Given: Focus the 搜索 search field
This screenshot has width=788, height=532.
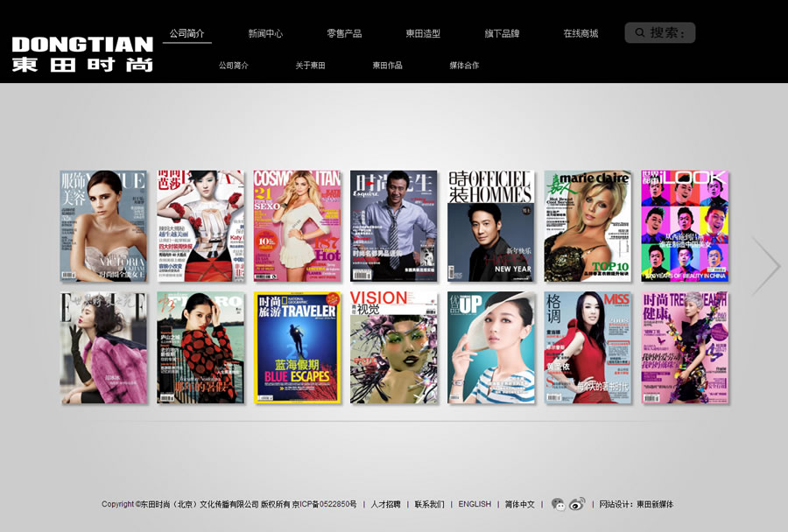Looking at the screenshot, I should tap(670, 33).
